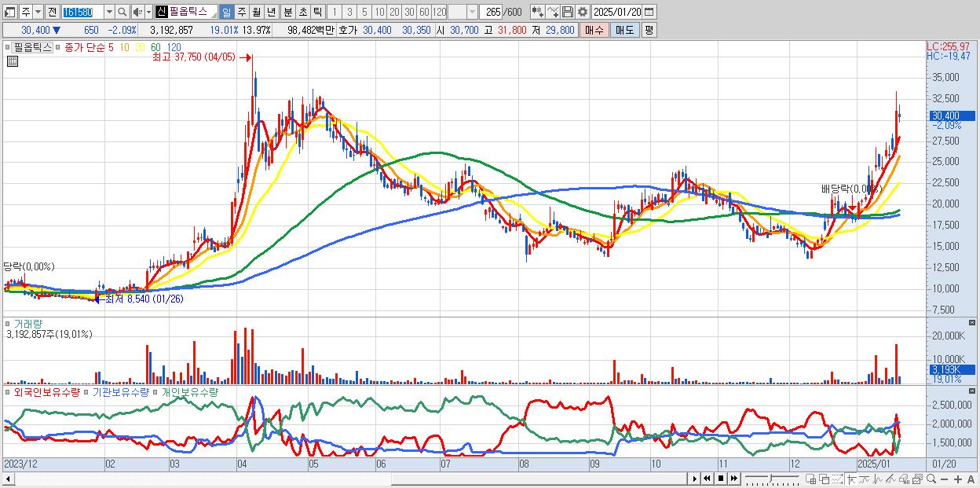Expand the dropdown arrow beside speaker icon
Viewport: 980px width, 488px height.
148,12
